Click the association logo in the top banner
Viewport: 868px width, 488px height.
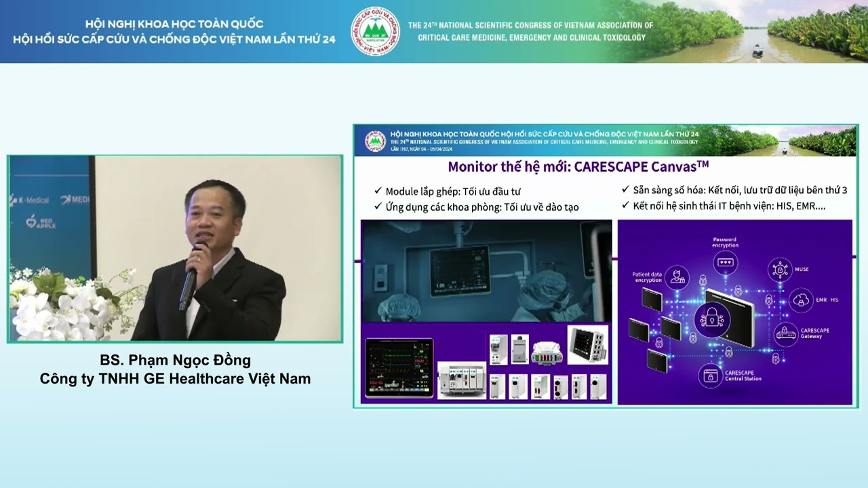click(x=375, y=31)
